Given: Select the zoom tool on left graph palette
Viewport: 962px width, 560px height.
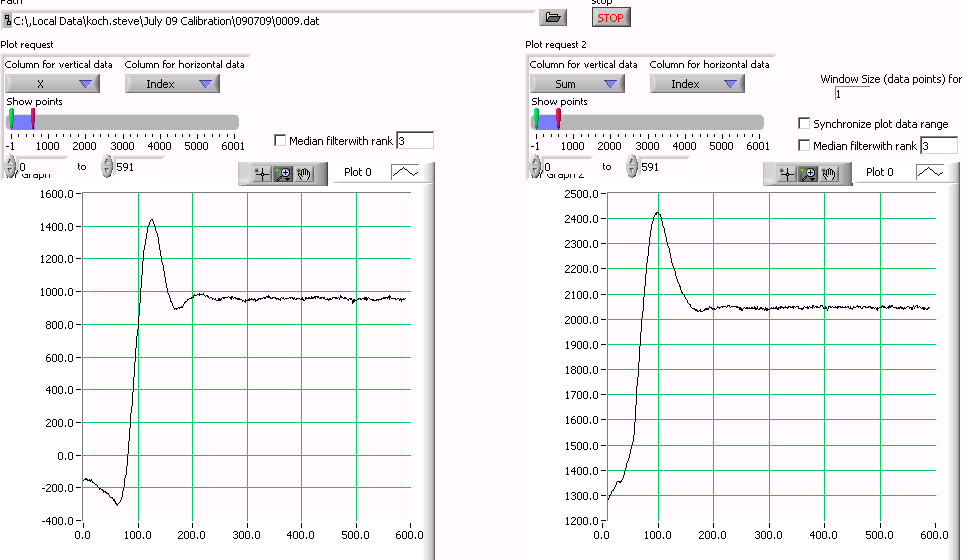Looking at the screenshot, I should coord(283,173).
